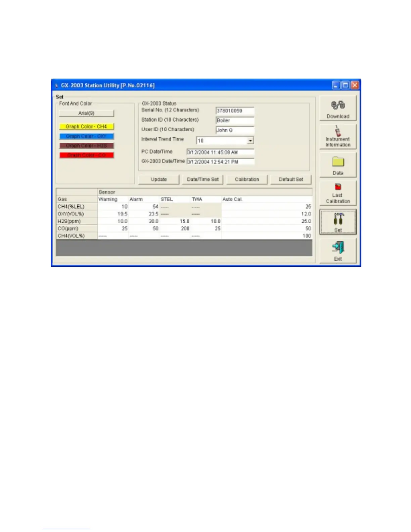Select CO STEL value 200
411x532 pixels.
point(175,228)
